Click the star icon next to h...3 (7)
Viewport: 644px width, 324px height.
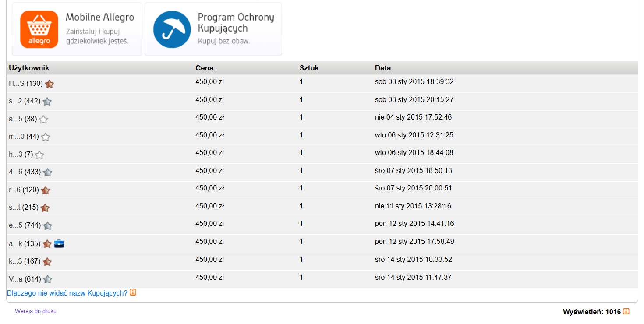click(x=39, y=155)
